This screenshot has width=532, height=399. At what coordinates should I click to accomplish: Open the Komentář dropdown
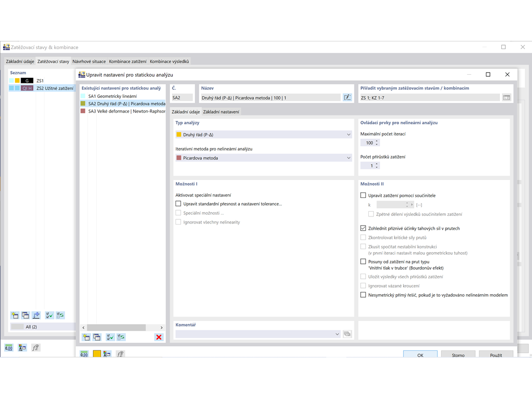click(x=337, y=334)
